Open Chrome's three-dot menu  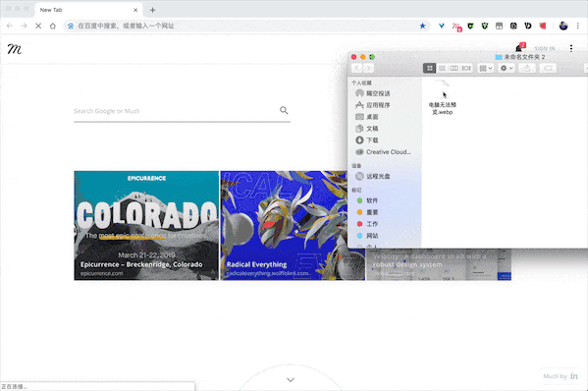[578, 26]
